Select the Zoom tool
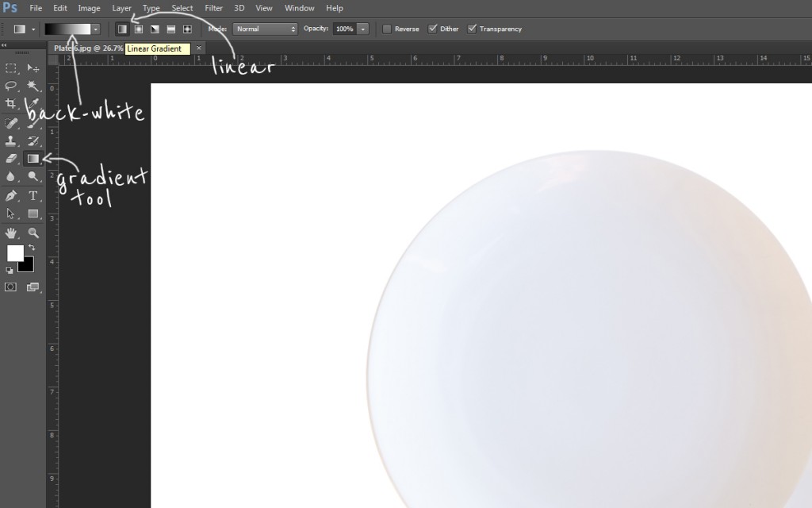 33,233
